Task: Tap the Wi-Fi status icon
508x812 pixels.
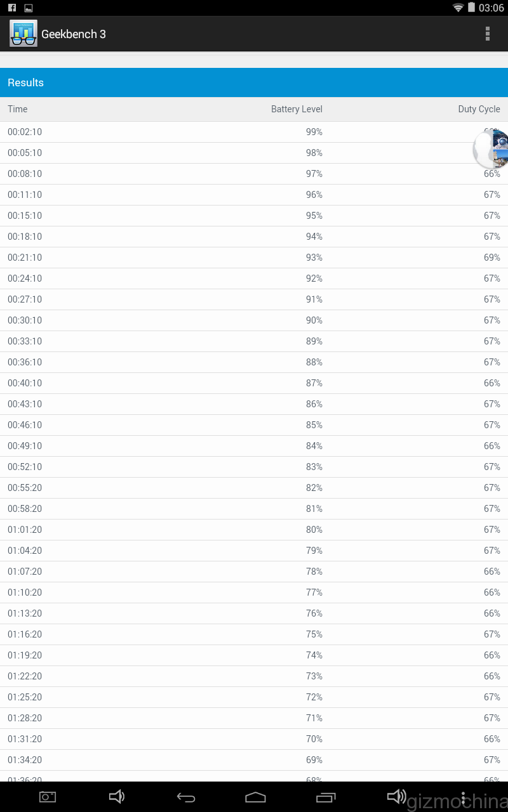Action: pos(458,8)
